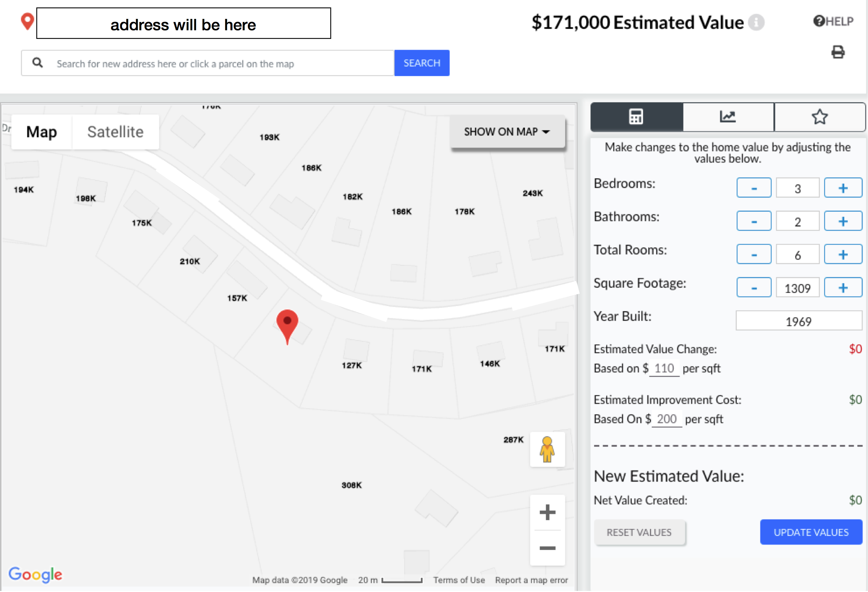Increase the Bedrooms count
The height and width of the screenshot is (592, 868).
click(x=843, y=188)
